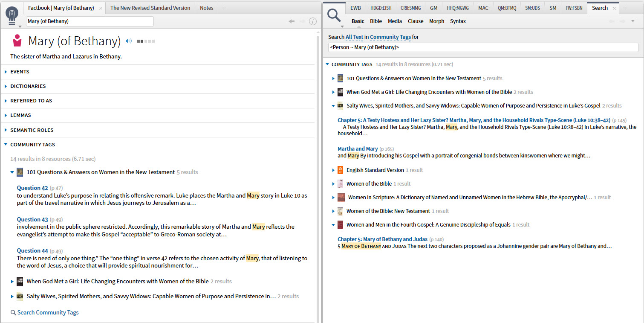Expand the EVENTS section
The height and width of the screenshot is (323, 644).
pyautogui.click(x=6, y=72)
